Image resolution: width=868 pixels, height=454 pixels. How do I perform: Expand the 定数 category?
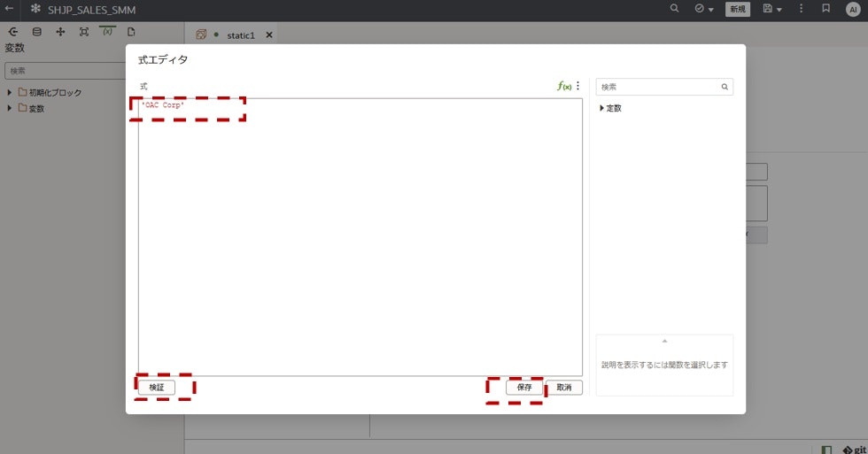tap(601, 108)
